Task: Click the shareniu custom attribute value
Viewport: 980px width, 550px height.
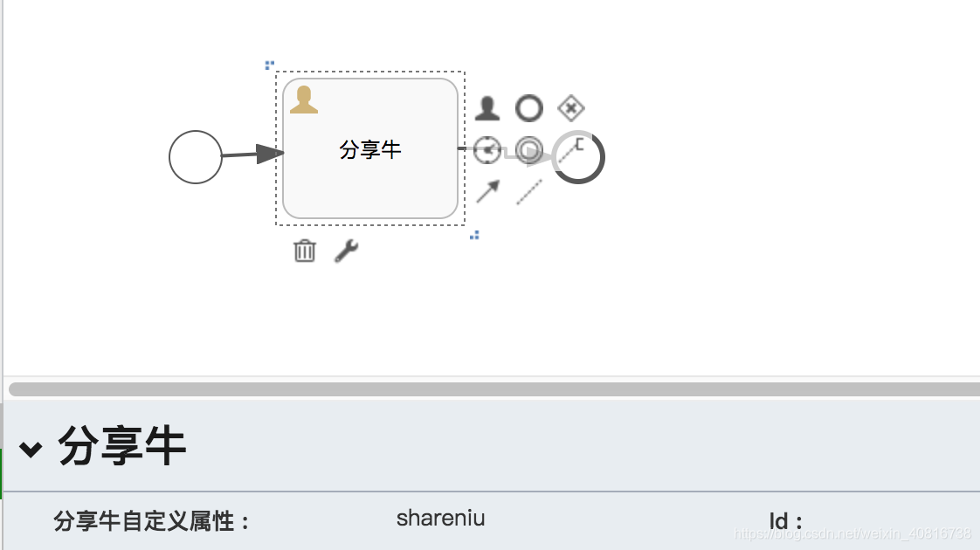Action: (440, 518)
